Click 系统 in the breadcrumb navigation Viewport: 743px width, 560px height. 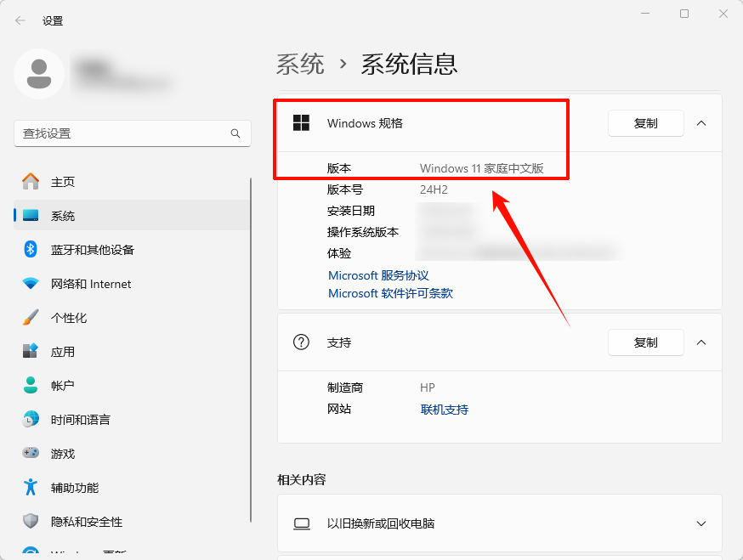pos(300,64)
